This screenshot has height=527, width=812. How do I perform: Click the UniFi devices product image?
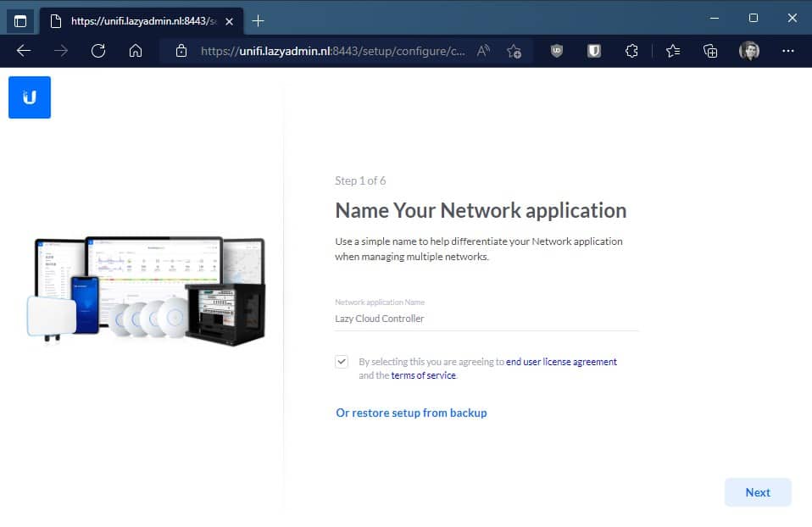tap(146, 291)
